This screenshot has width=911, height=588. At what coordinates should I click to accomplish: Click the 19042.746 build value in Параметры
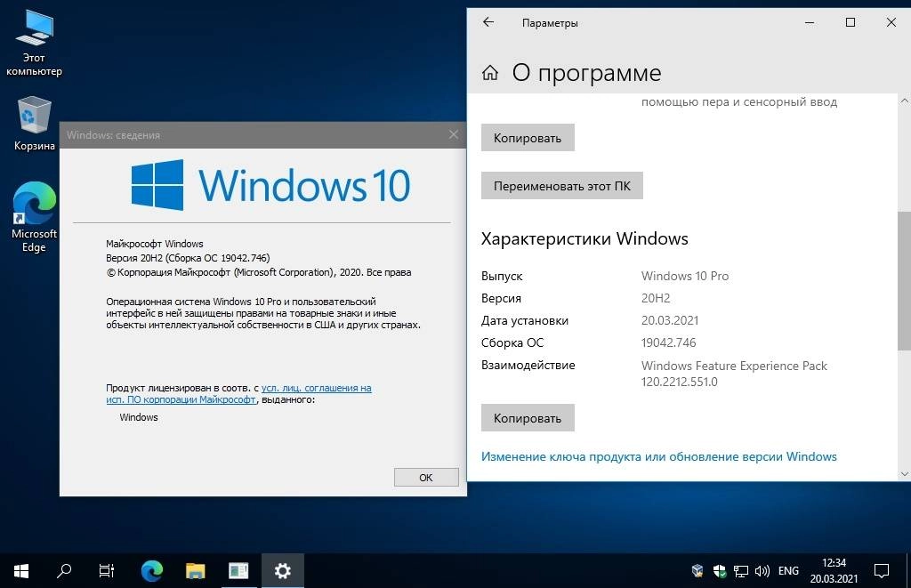668,342
